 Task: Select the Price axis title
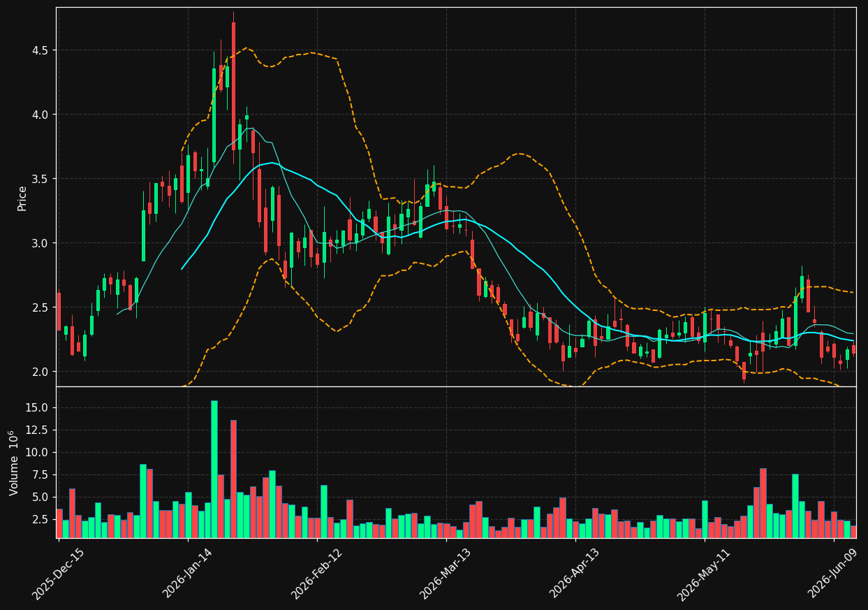click(22, 198)
